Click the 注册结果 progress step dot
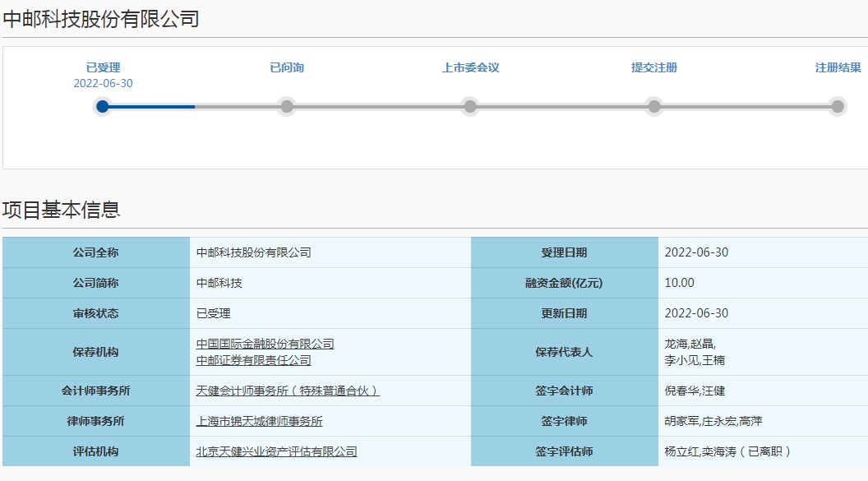 pos(838,106)
